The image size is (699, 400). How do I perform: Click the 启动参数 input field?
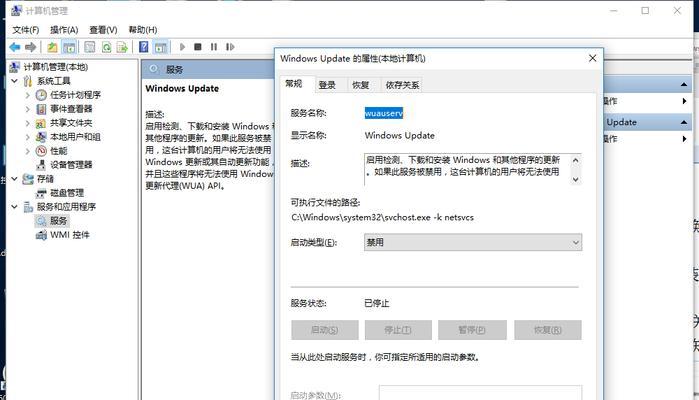[480, 393]
